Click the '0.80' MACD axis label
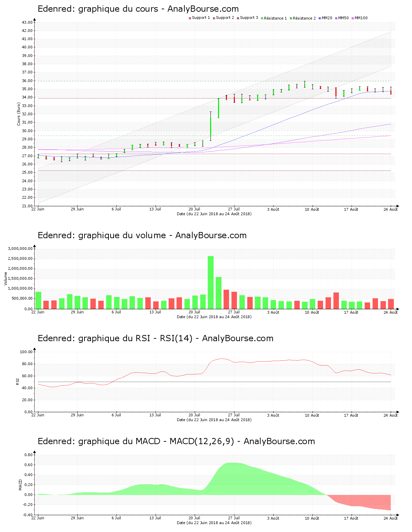The height and width of the screenshot is (532, 412). click(28, 455)
